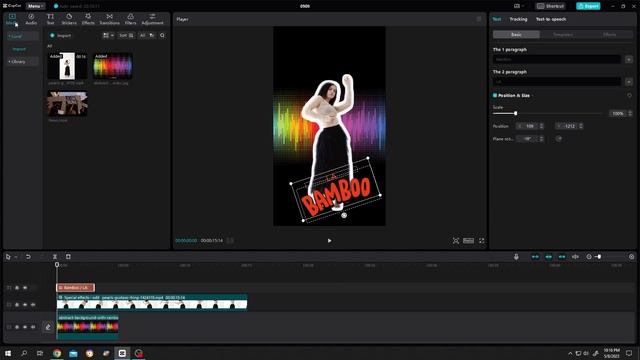Expand the Local media section
The image size is (640, 360).
[x=23, y=36]
